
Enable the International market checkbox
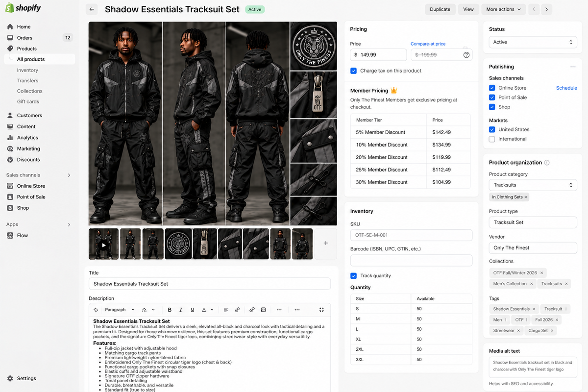pyautogui.click(x=492, y=139)
